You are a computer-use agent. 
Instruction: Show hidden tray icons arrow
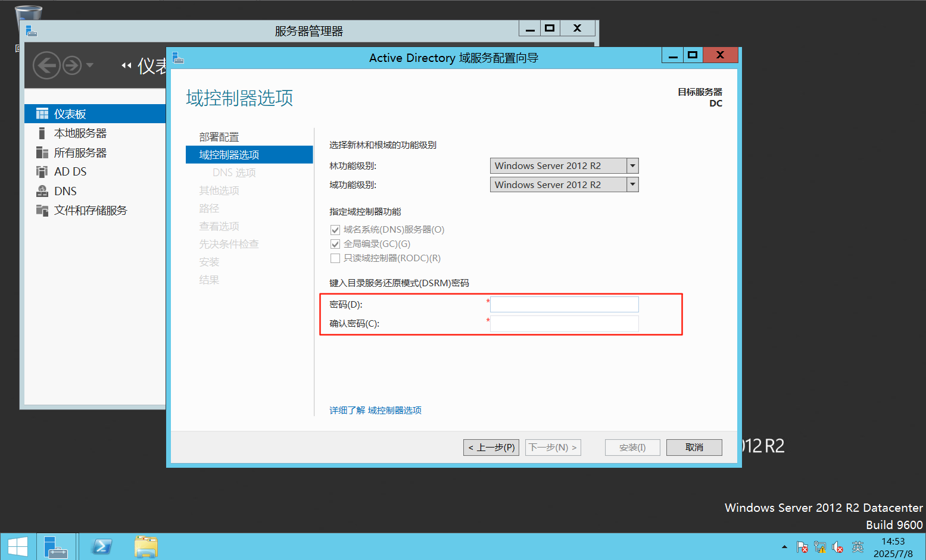point(784,547)
